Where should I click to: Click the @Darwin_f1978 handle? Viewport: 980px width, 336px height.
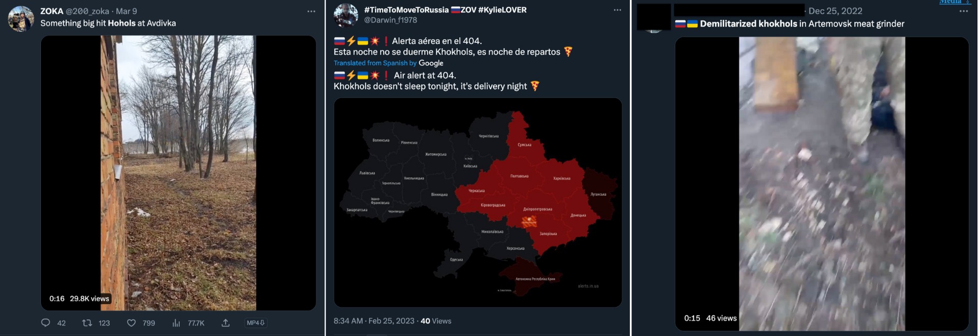click(x=390, y=20)
